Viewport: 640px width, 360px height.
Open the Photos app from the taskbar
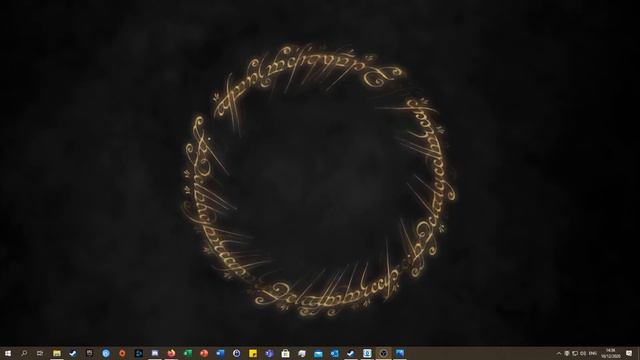pos(400,353)
